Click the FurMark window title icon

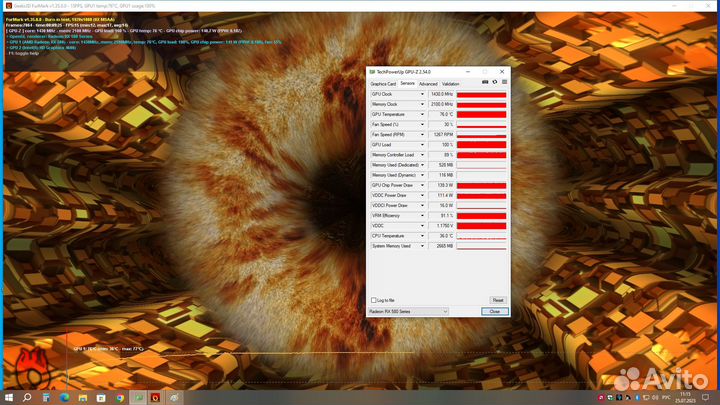pos(9,6)
